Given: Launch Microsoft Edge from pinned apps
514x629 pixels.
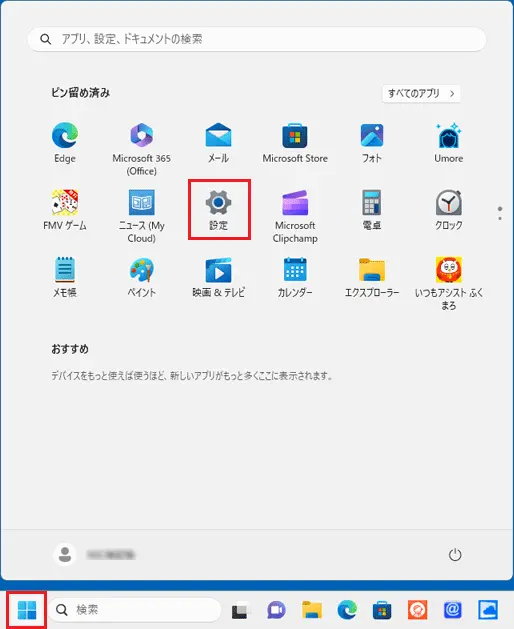Looking at the screenshot, I should click(65, 143).
